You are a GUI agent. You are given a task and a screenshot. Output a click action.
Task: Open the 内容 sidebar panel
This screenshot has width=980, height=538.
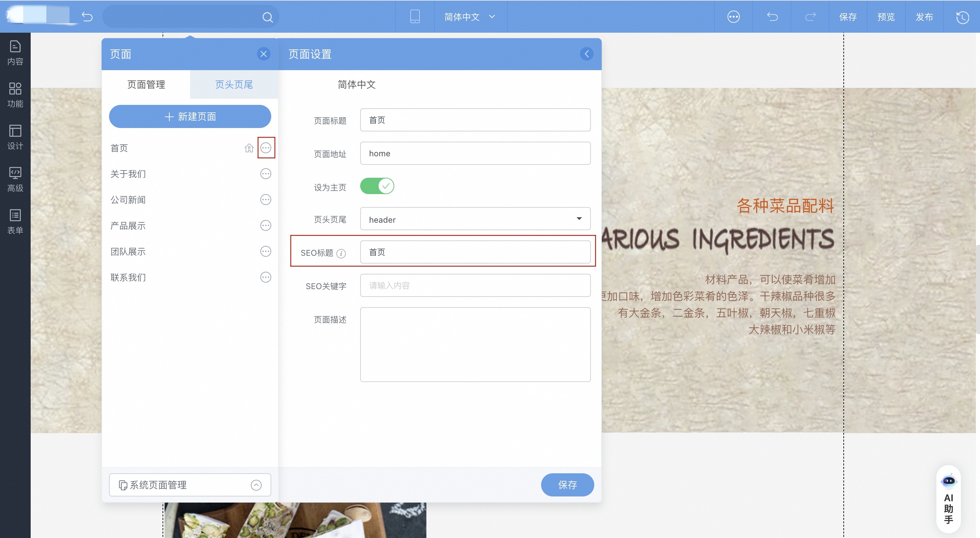click(15, 52)
